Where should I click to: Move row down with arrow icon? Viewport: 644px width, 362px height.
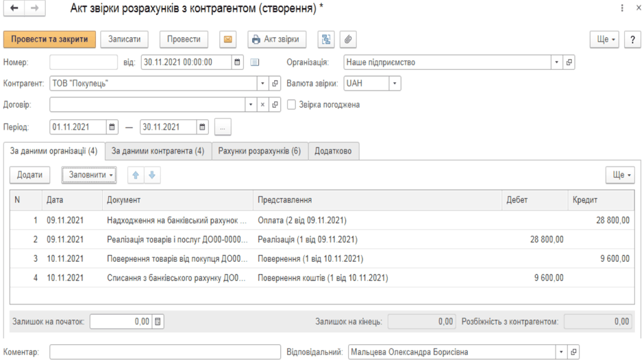pos(152,175)
